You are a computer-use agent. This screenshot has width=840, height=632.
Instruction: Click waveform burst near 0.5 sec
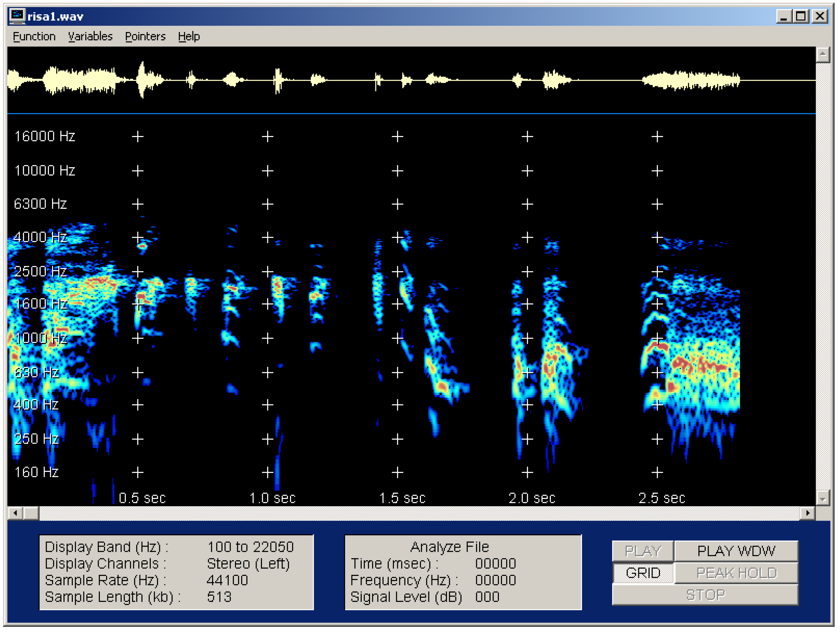pos(142,80)
